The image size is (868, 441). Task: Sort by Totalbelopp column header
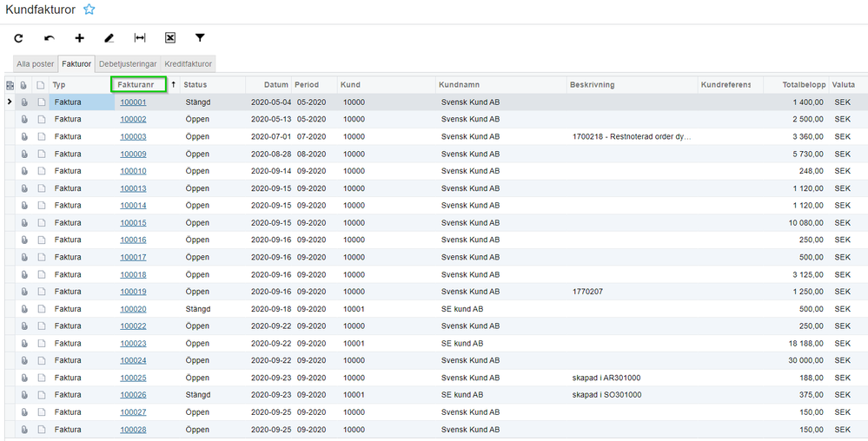pos(805,85)
